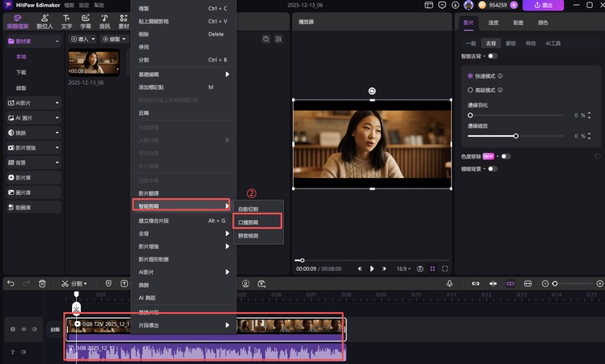Click the play button in the player
605x364 pixels.
[372, 269]
